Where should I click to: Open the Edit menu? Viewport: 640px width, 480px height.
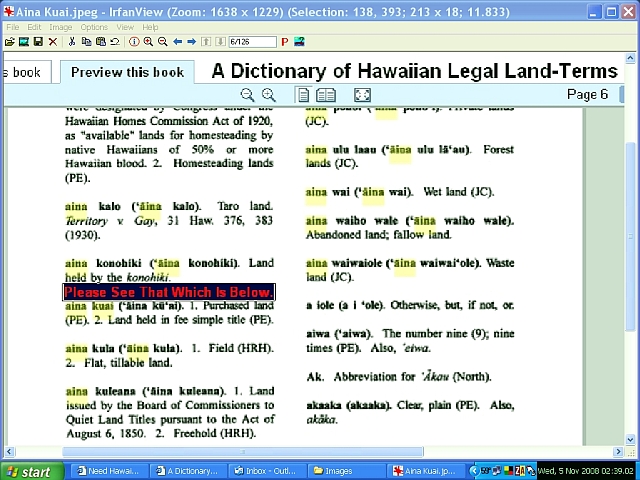tap(34, 27)
